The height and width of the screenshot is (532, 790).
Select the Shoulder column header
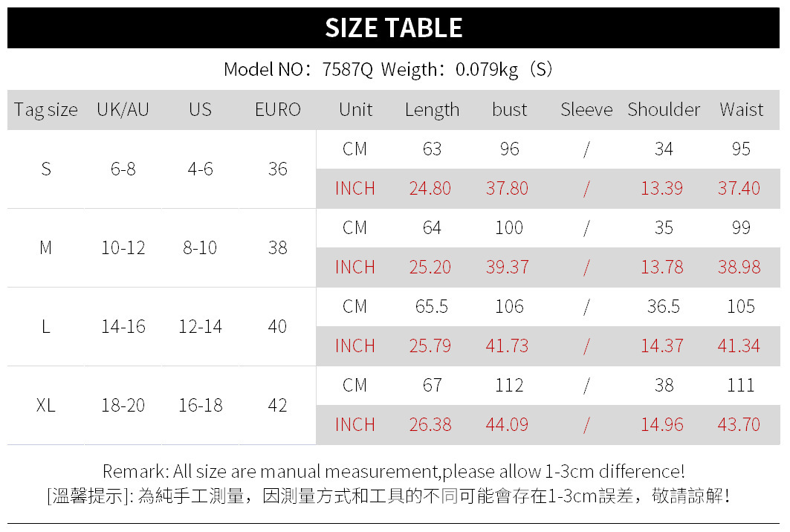664,110
